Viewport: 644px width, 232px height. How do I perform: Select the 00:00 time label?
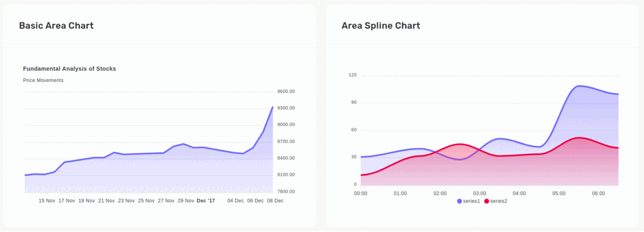pyautogui.click(x=361, y=193)
